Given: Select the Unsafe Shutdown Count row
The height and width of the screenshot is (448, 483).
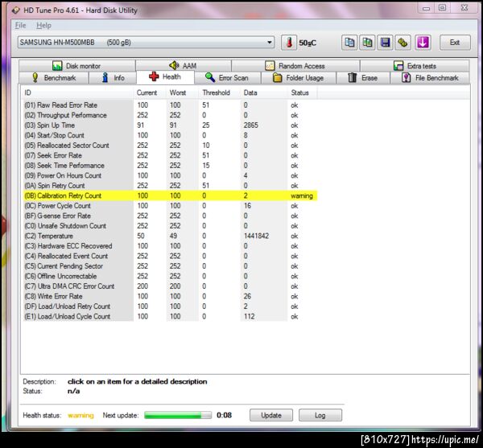Looking at the screenshot, I should coord(170,226).
